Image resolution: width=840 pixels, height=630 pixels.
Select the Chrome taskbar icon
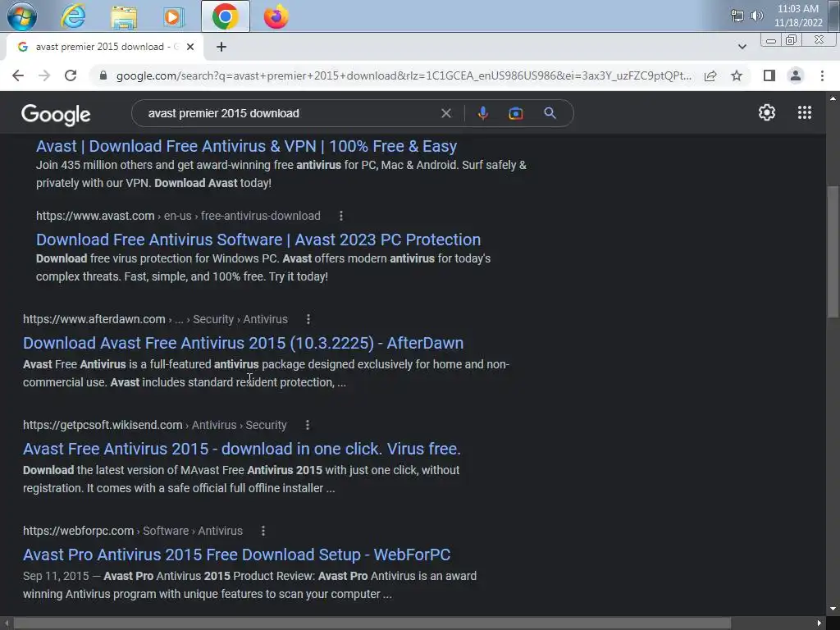coord(225,16)
